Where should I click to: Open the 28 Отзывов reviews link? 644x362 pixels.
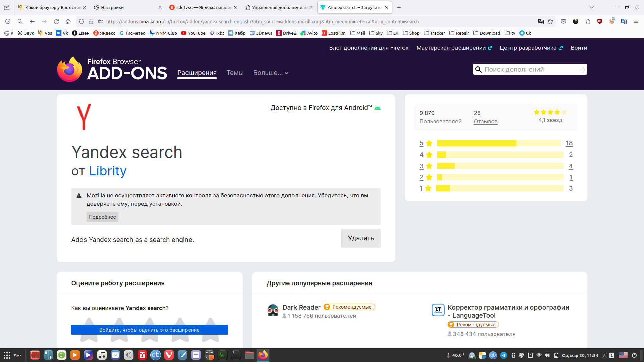point(485,117)
